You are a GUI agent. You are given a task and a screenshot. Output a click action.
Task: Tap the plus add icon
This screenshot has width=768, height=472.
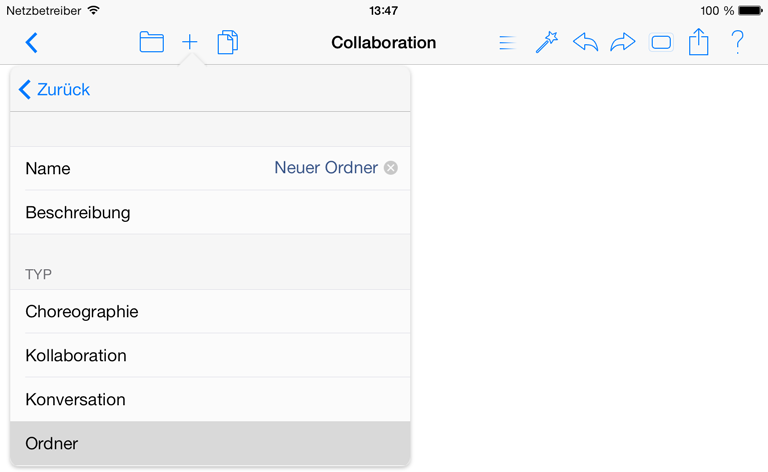click(190, 42)
